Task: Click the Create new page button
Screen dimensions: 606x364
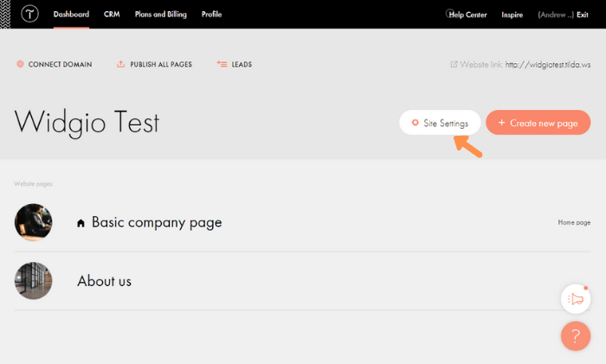Action: 538,123
